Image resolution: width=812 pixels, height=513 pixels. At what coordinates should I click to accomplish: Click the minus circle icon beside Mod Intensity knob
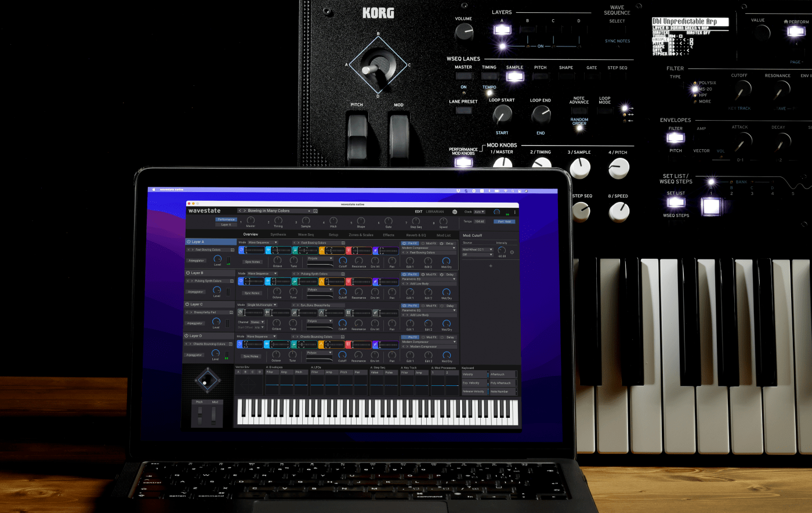pos(512,252)
